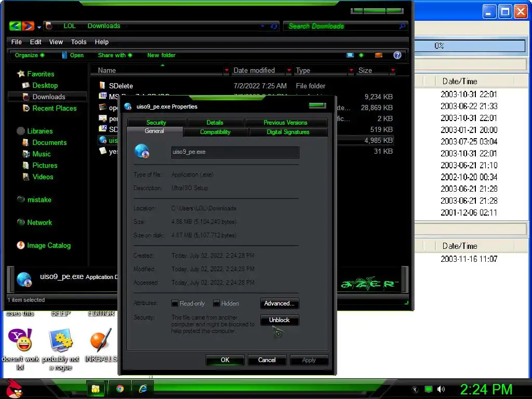Select the General tab
This screenshot has height=399, width=532.
click(x=154, y=131)
